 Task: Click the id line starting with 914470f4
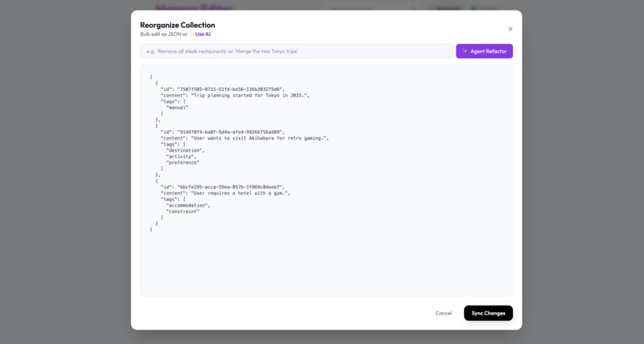click(222, 132)
